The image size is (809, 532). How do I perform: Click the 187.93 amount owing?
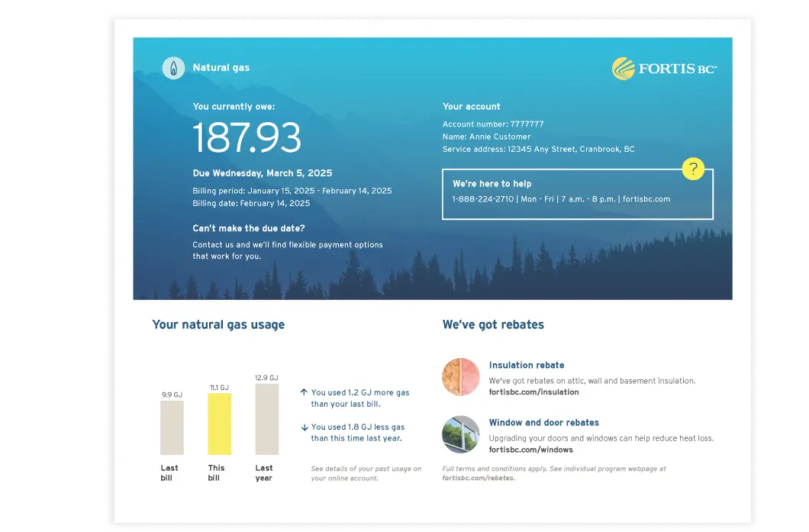coord(247,138)
